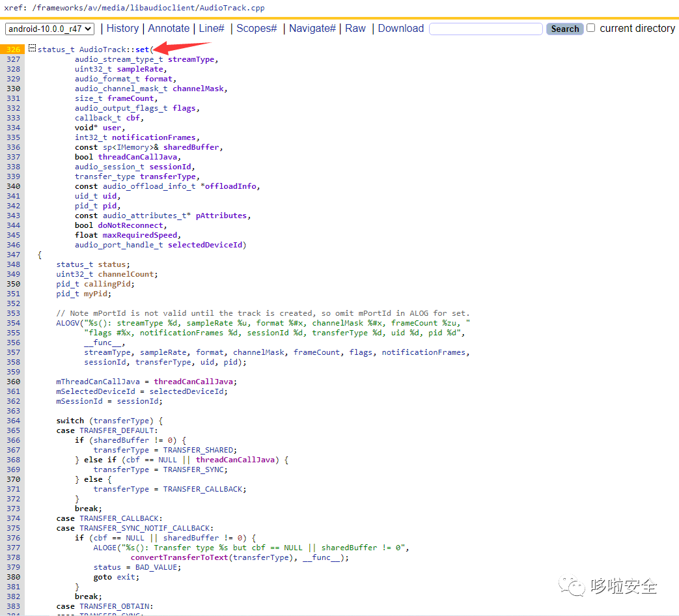Click the sampleRate parameter on line 328
The image size is (679, 616).
point(140,69)
